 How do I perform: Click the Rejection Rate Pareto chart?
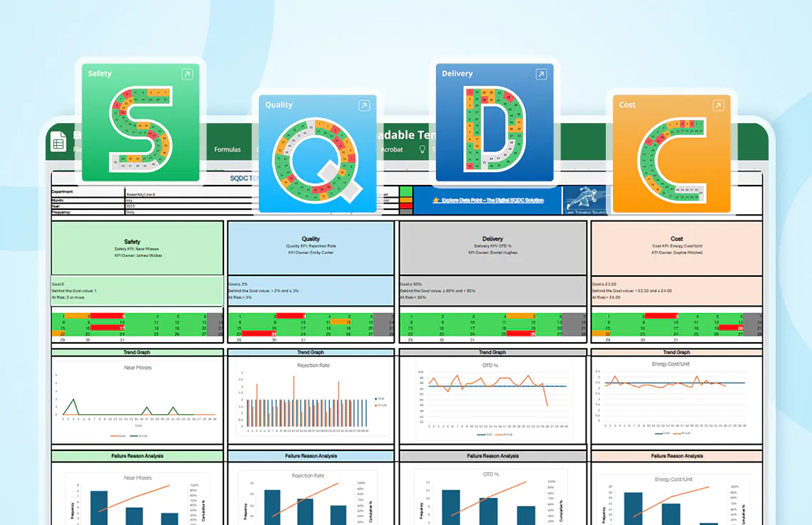tap(308, 497)
